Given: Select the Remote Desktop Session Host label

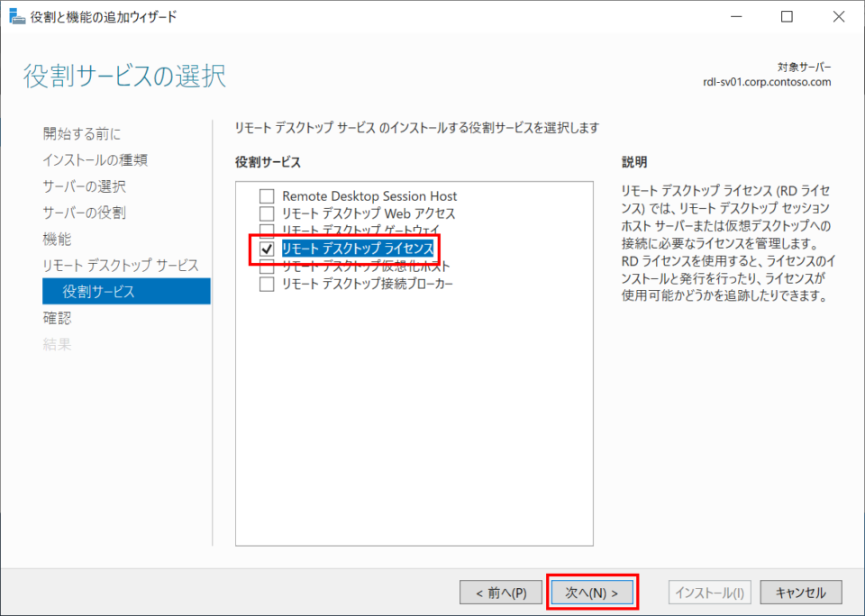Looking at the screenshot, I should [369, 195].
